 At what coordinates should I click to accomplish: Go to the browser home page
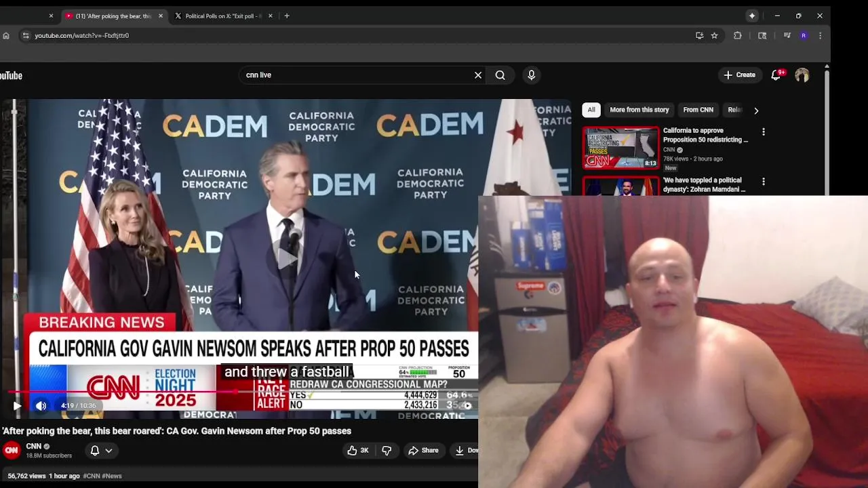(x=6, y=35)
